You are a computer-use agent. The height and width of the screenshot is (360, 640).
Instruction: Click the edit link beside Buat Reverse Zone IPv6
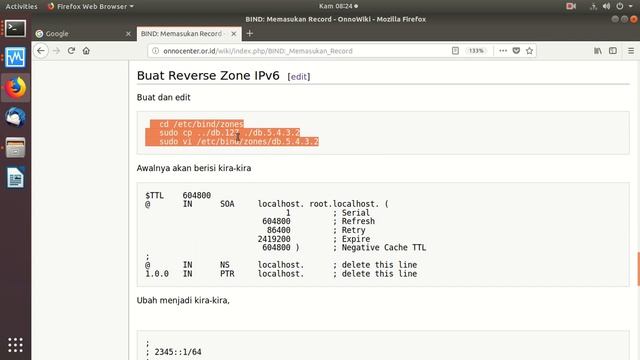point(299,76)
